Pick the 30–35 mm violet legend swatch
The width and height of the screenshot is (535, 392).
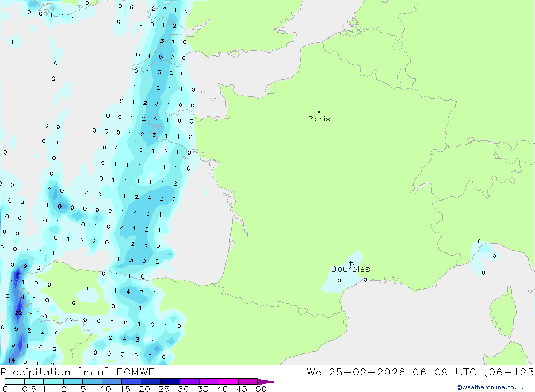pos(189,381)
